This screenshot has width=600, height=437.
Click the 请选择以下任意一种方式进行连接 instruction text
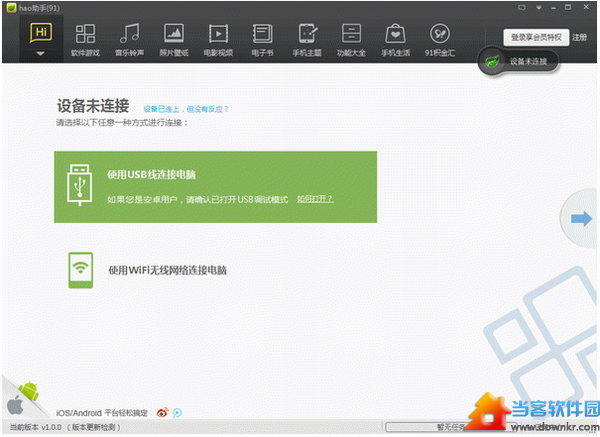[x=122, y=123]
